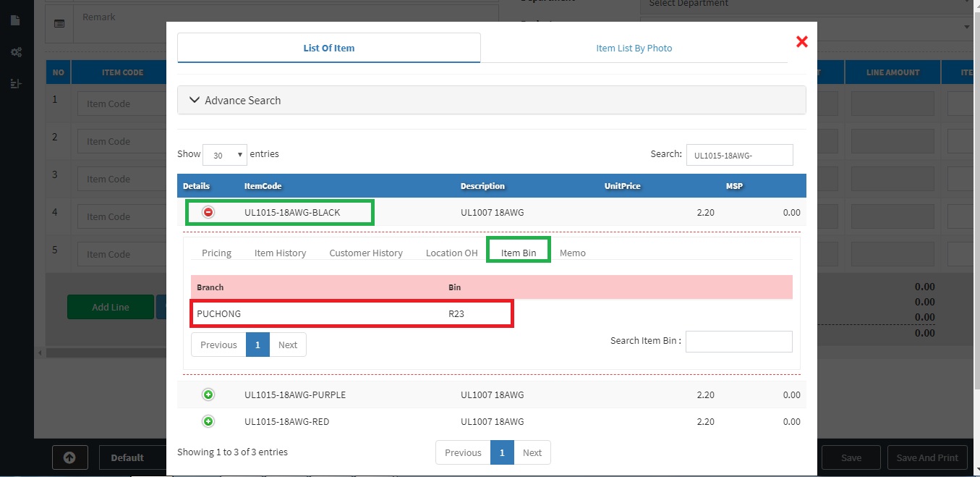Close the item list dialog with red X
This screenshot has height=477, width=980.
coord(801,42)
